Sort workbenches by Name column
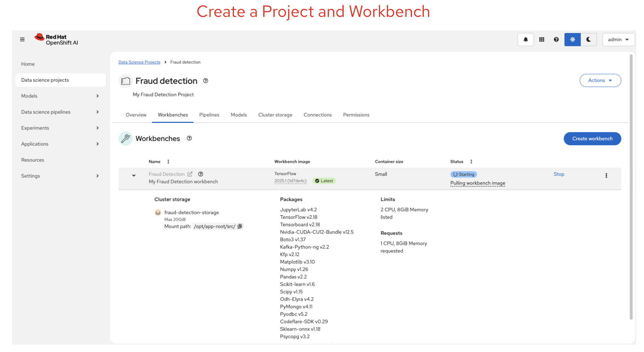Screen dimensions: 644x352 [168, 161]
